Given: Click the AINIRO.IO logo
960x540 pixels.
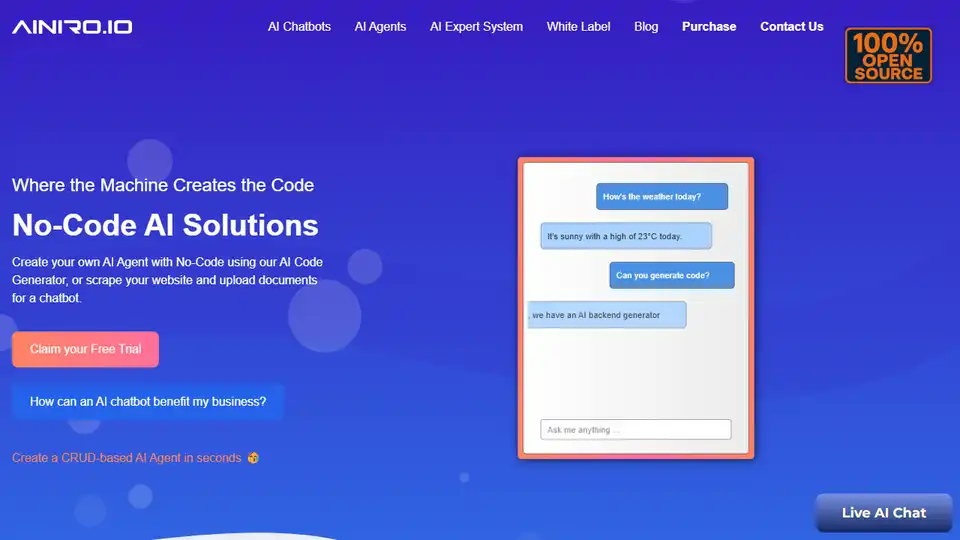Looking at the screenshot, I should [x=72, y=27].
